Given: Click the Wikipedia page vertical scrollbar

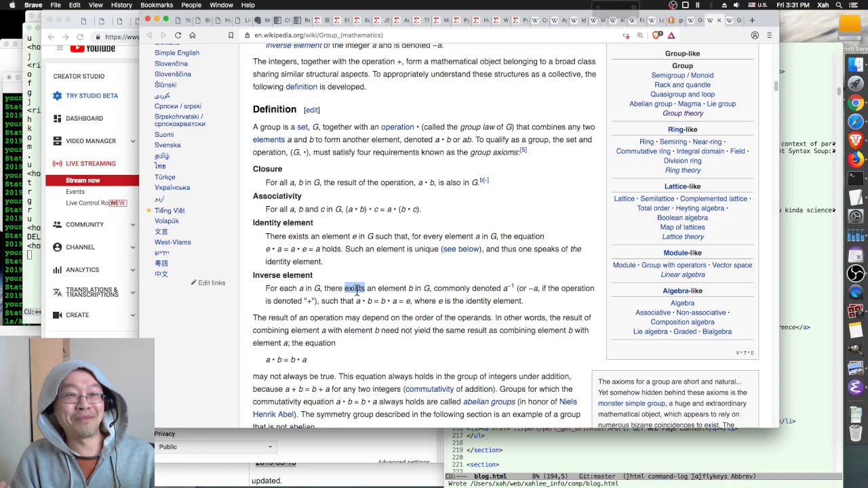Looking at the screenshot, I should point(775,86).
